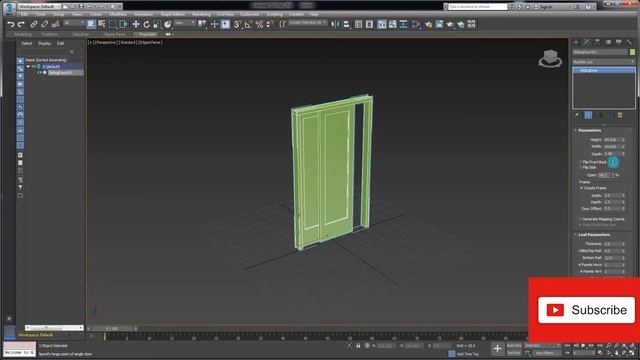Toggle selection lock in status bar
The width and height of the screenshot is (640, 360).
click(x=358, y=346)
